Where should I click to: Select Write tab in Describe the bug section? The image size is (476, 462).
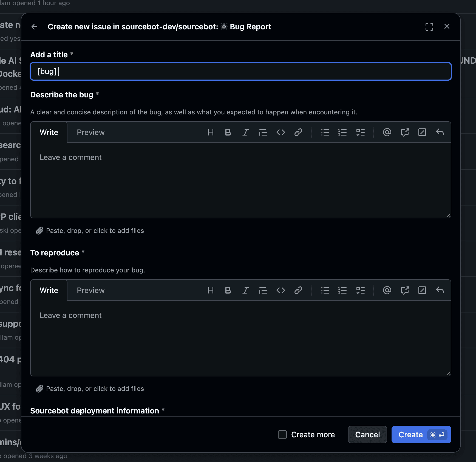pyautogui.click(x=49, y=132)
